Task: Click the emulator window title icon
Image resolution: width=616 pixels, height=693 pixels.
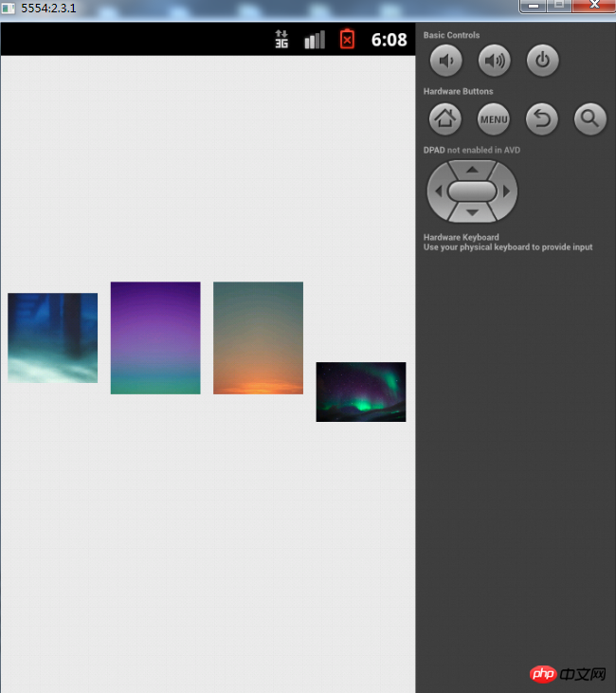Action: (x=9, y=8)
